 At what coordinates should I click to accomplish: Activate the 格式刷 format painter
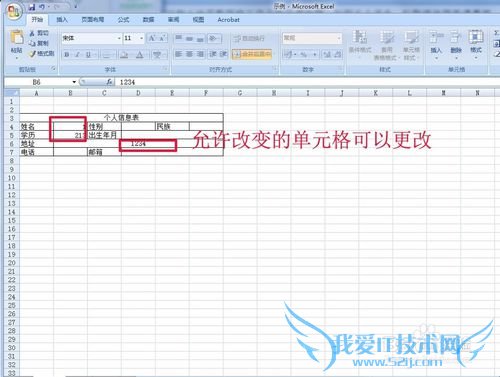click(42, 53)
